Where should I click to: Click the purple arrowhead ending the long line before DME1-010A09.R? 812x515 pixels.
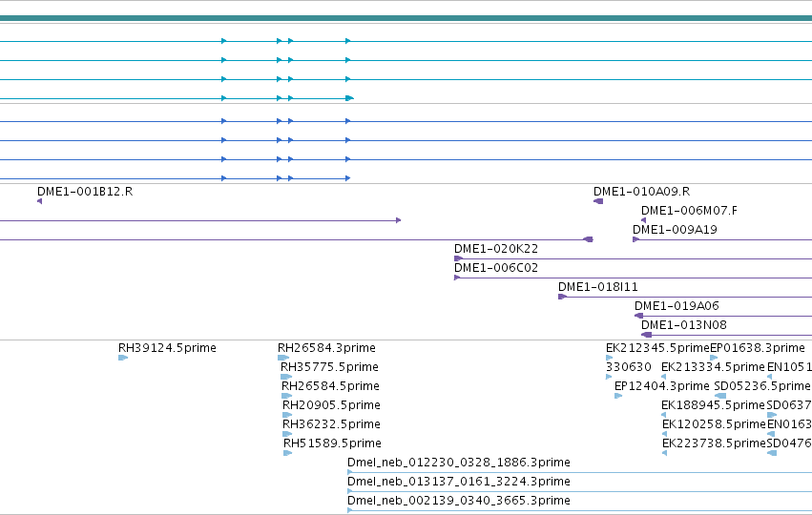click(x=589, y=239)
